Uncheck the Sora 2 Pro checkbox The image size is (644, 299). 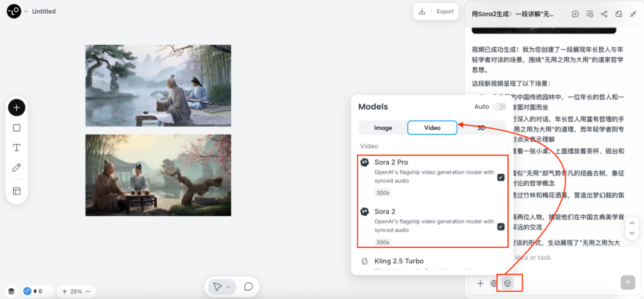(501, 177)
